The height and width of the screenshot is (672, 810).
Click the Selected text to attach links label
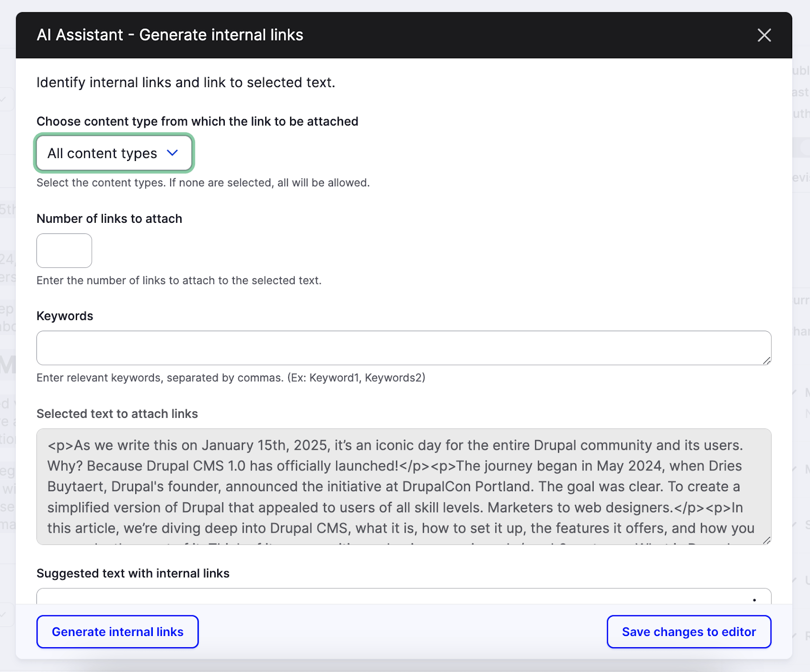point(117,414)
